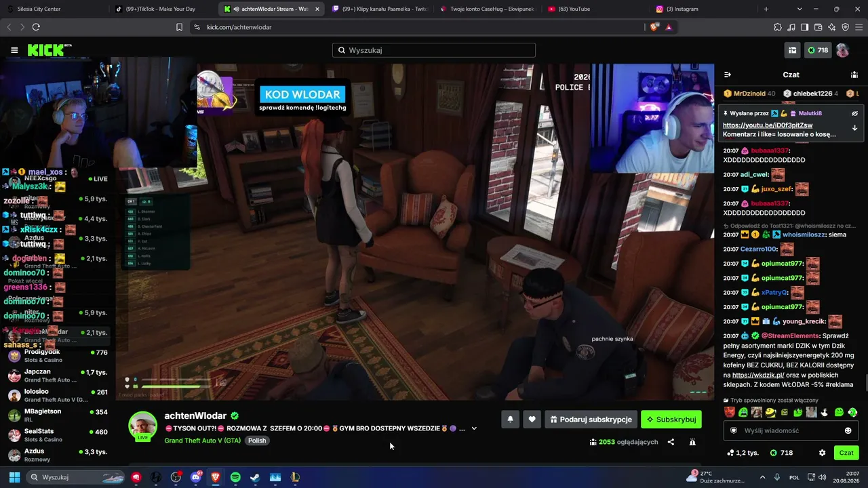Open the Kick hamburger sidebar menu

(14, 50)
